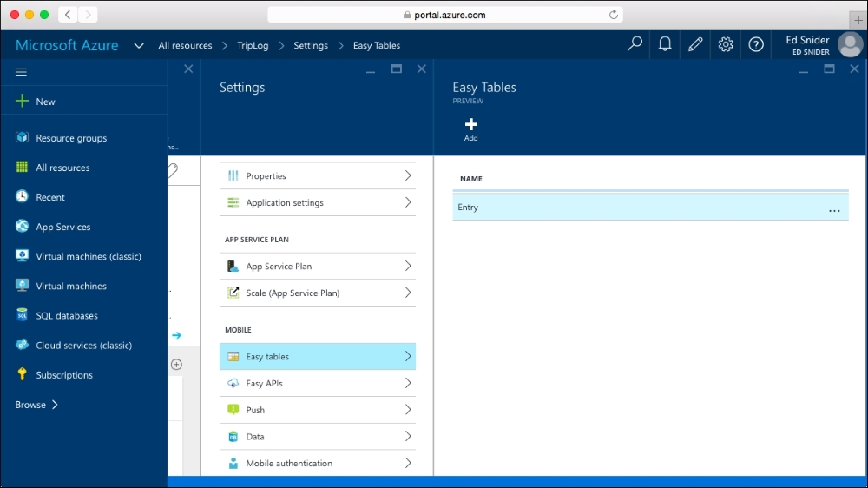Open the Entry table row
The image size is (868, 488).
click(x=650, y=207)
